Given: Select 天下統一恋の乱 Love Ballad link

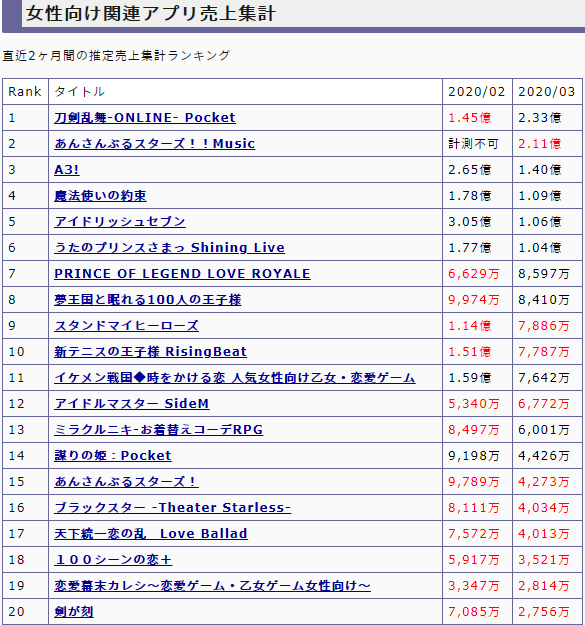Looking at the screenshot, I should [151, 534].
